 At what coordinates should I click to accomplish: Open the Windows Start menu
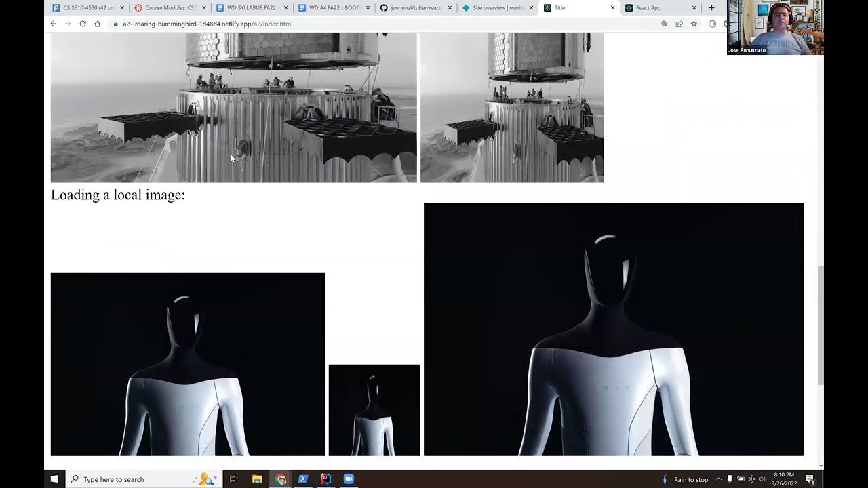54,479
